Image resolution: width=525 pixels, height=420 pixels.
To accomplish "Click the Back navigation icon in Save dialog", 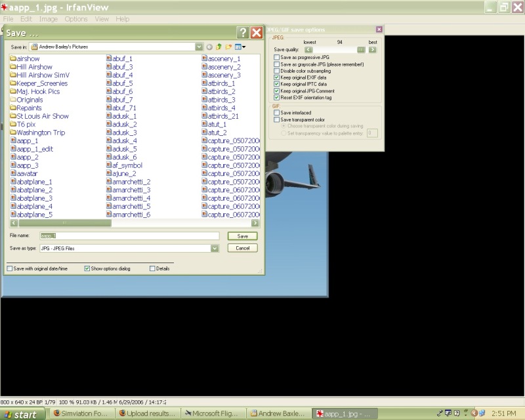I will (210, 47).
